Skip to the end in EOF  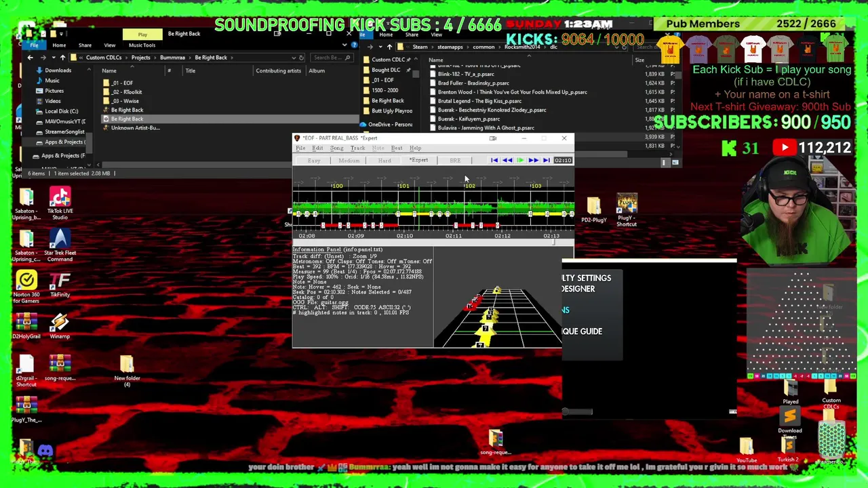click(546, 161)
